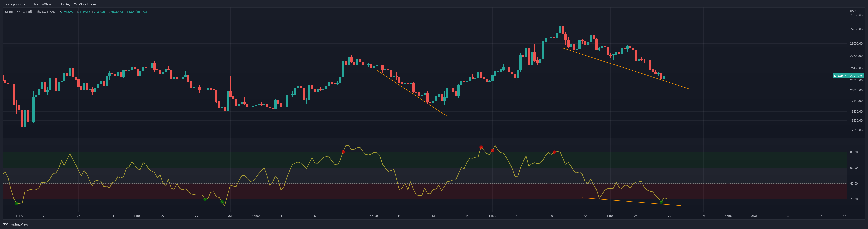Click the 20930.78 current price label
This screenshot has height=229, width=868.
click(x=856, y=76)
